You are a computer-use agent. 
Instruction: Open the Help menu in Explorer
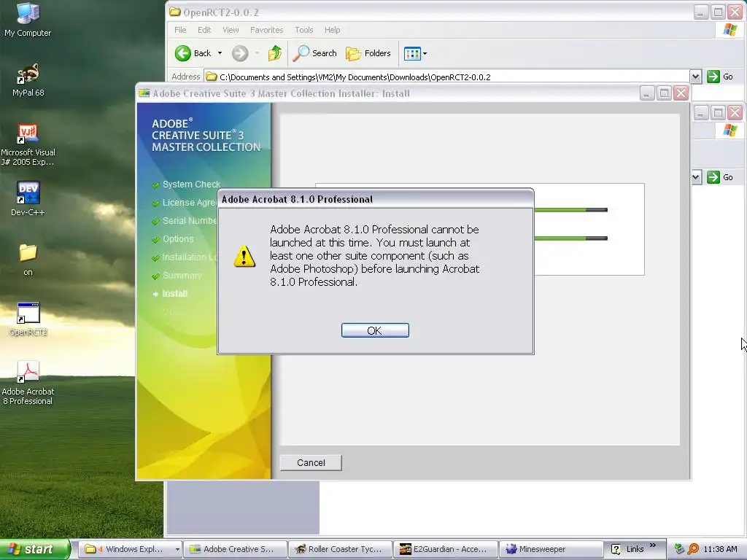tap(333, 30)
